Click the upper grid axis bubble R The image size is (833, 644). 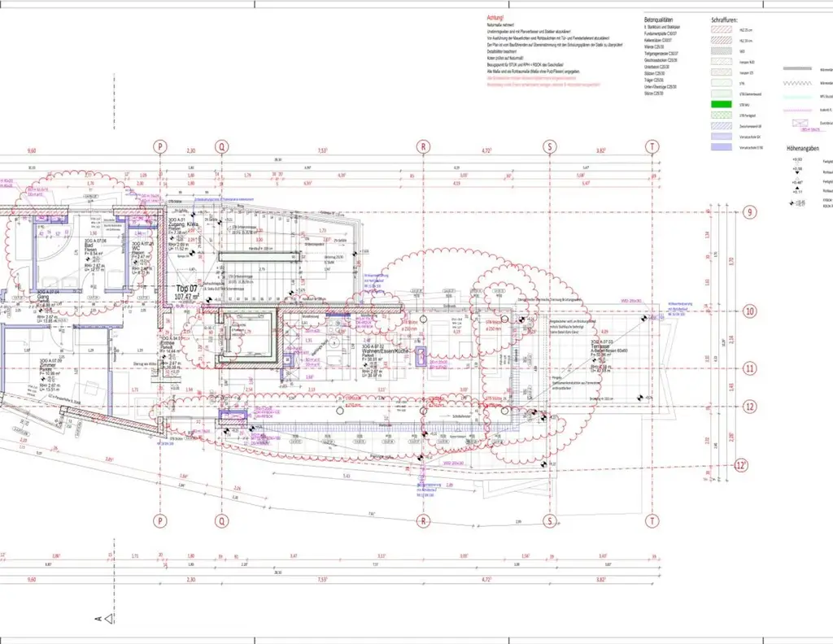[423, 147]
